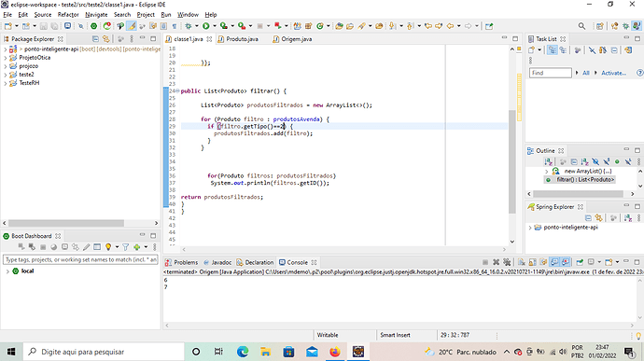This screenshot has width=644, height=361.
Task: Collapse all in Package Explorer
Action: pos(95,39)
